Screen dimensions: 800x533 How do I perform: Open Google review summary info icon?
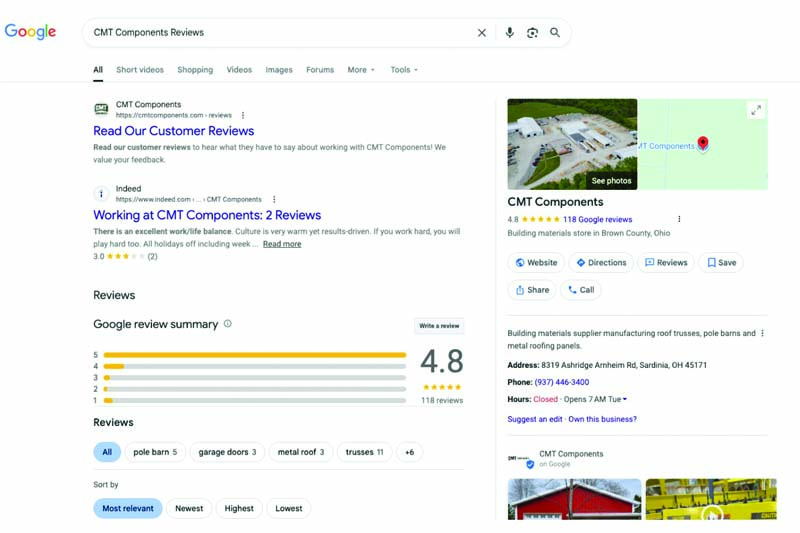pyautogui.click(x=228, y=324)
